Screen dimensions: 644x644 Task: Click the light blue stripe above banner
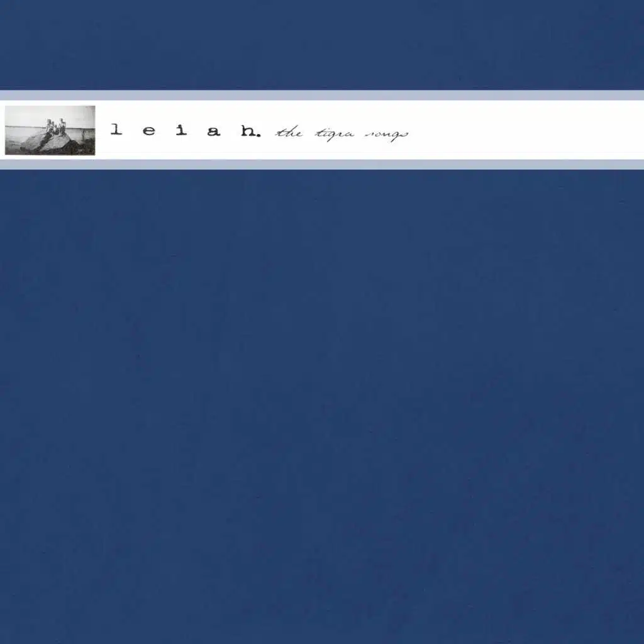point(322,96)
